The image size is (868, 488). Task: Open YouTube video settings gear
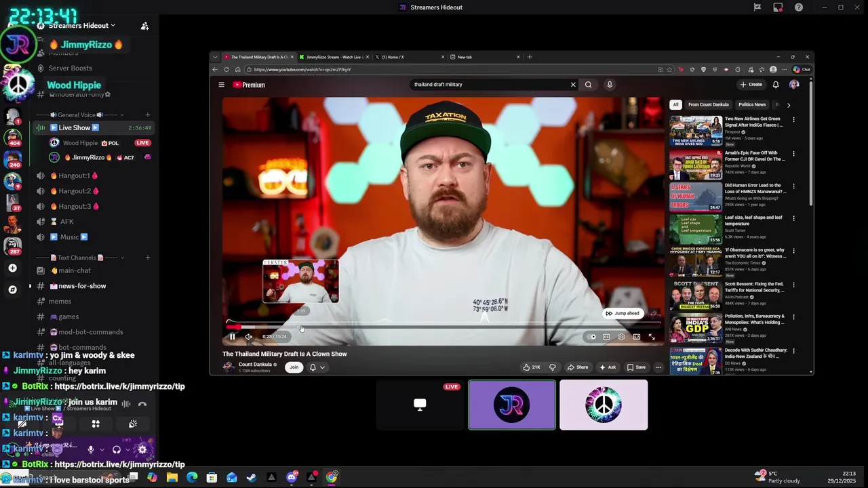coord(621,337)
